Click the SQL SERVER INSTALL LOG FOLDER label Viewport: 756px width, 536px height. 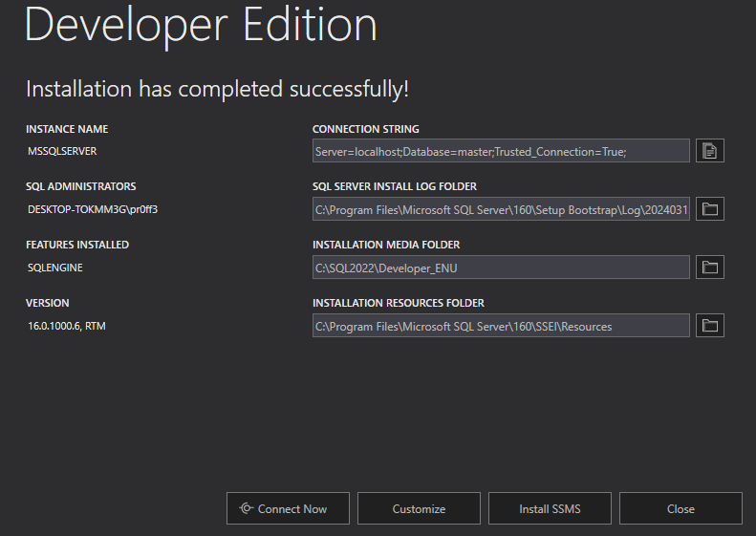[395, 186]
